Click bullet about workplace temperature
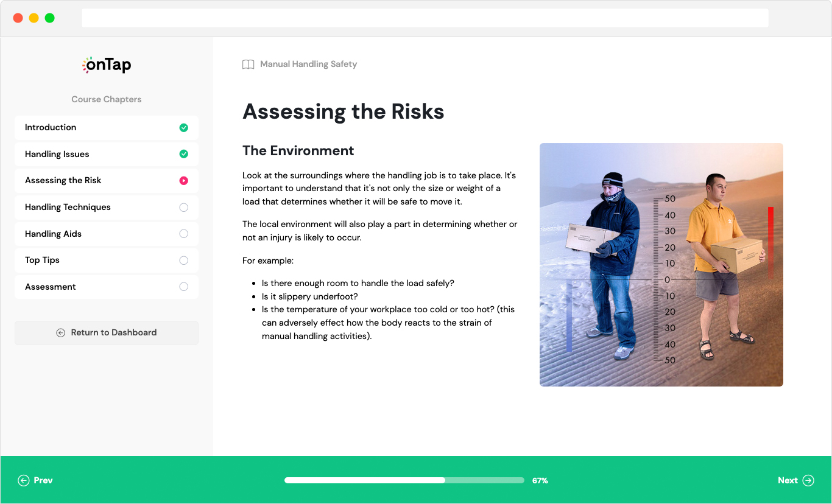832x504 pixels. point(388,323)
